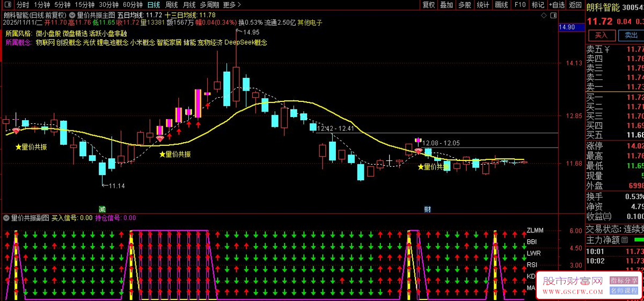Select the 日线 daily chart tab
The image size is (644, 301).
(x=153, y=5)
